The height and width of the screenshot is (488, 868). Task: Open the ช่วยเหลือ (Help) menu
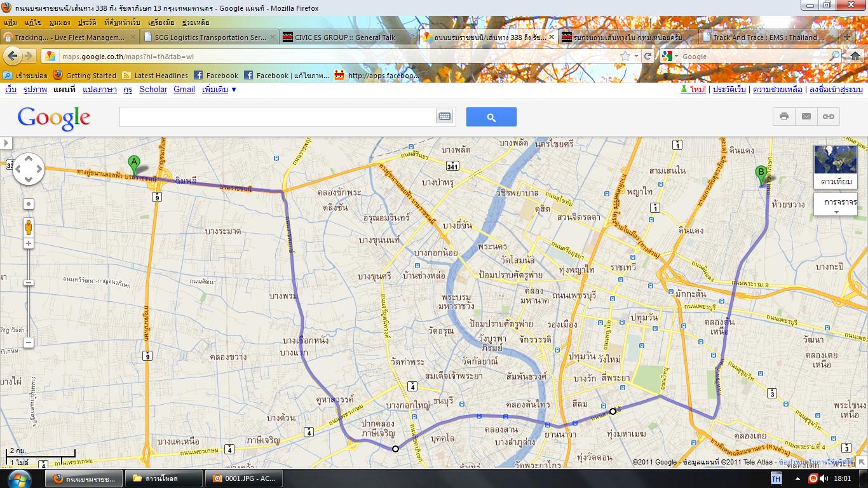coord(196,22)
